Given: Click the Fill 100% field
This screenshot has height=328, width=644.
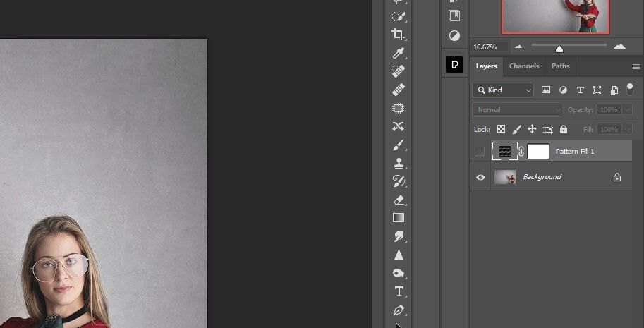Looking at the screenshot, I should 609,129.
